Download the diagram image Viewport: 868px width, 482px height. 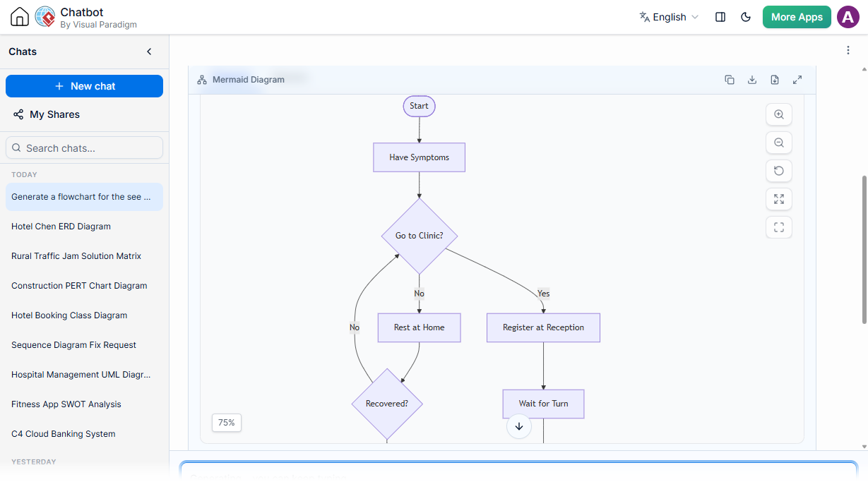(x=752, y=80)
